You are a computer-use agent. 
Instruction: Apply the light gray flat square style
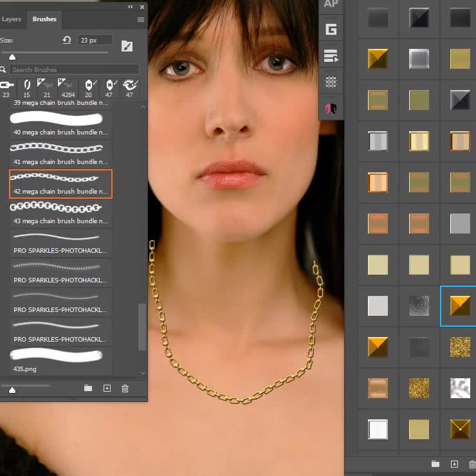point(378,306)
